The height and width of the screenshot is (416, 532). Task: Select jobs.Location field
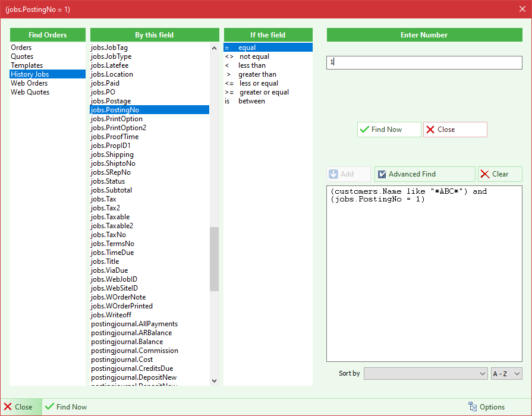[150, 74]
